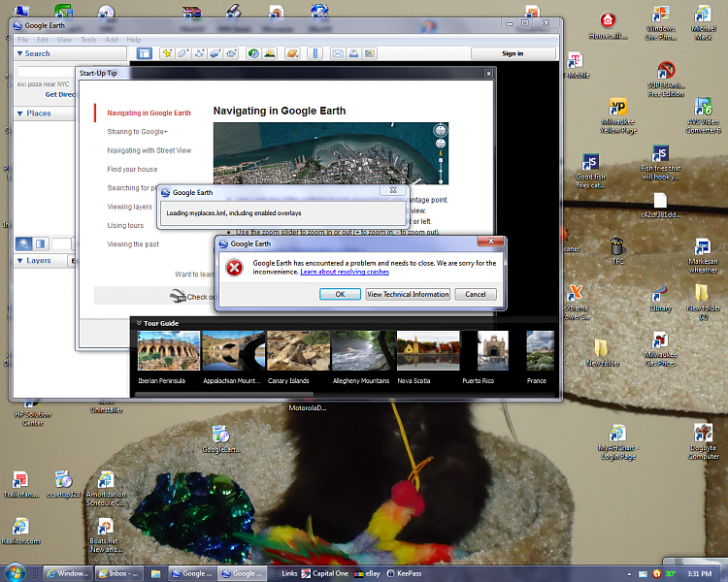Image resolution: width=728 pixels, height=582 pixels.
Task: Select the Viewing the past tip
Action: (133, 244)
